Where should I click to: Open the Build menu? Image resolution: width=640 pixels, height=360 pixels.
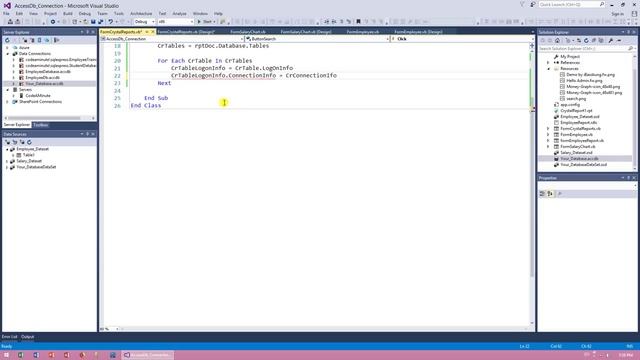[x=68, y=13]
